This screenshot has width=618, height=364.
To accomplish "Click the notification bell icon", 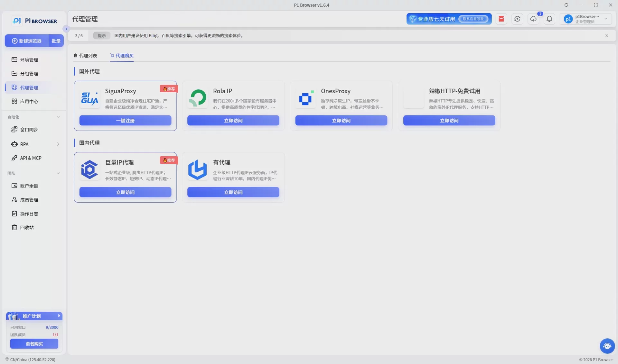I will 549,19.
